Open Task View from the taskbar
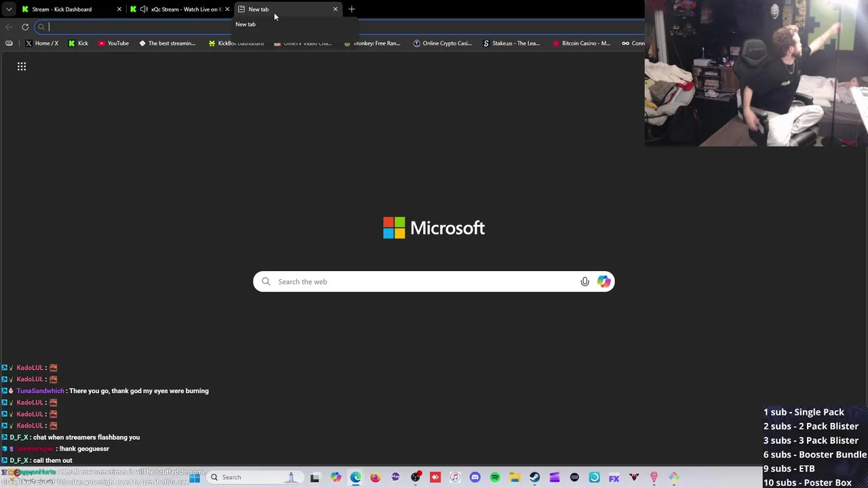 pyautogui.click(x=315, y=478)
